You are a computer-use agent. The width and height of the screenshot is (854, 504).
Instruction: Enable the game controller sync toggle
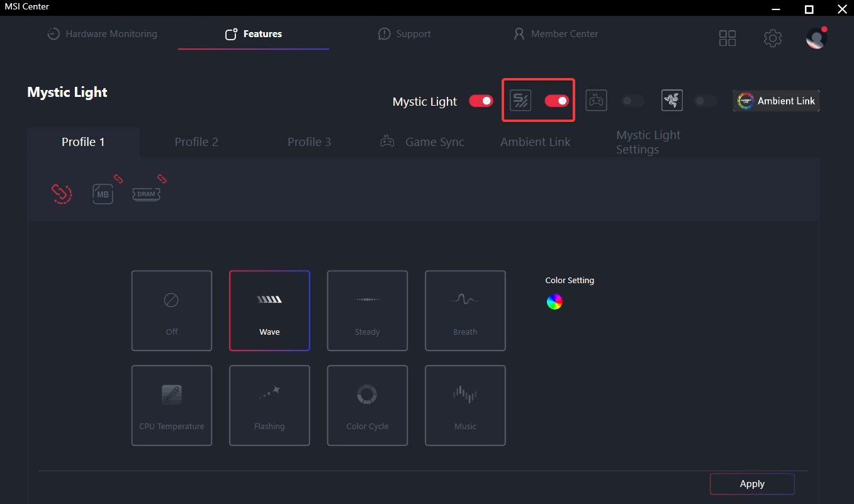pos(632,101)
